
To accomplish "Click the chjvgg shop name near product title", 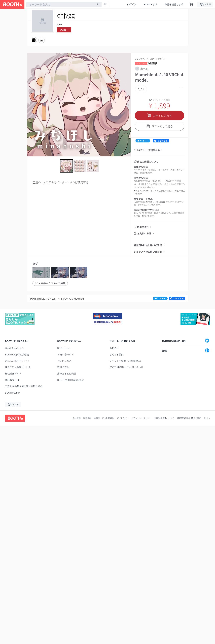I will [x=144, y=69].
